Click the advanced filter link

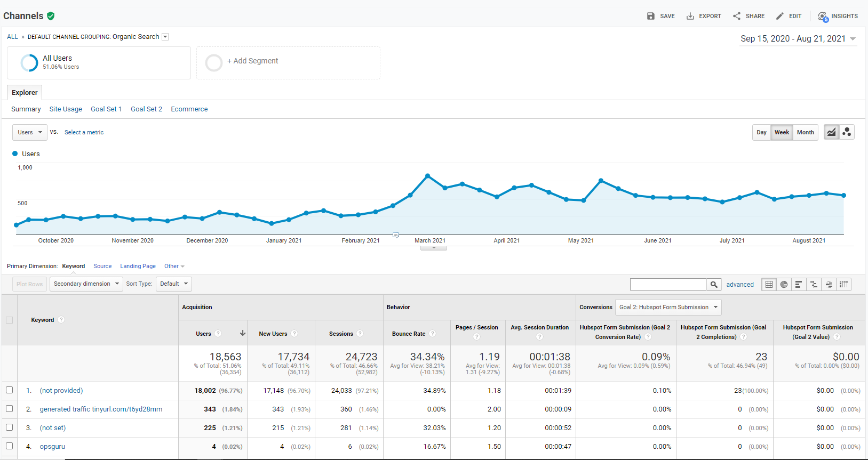pyautogui.click(x=740, y=285)
